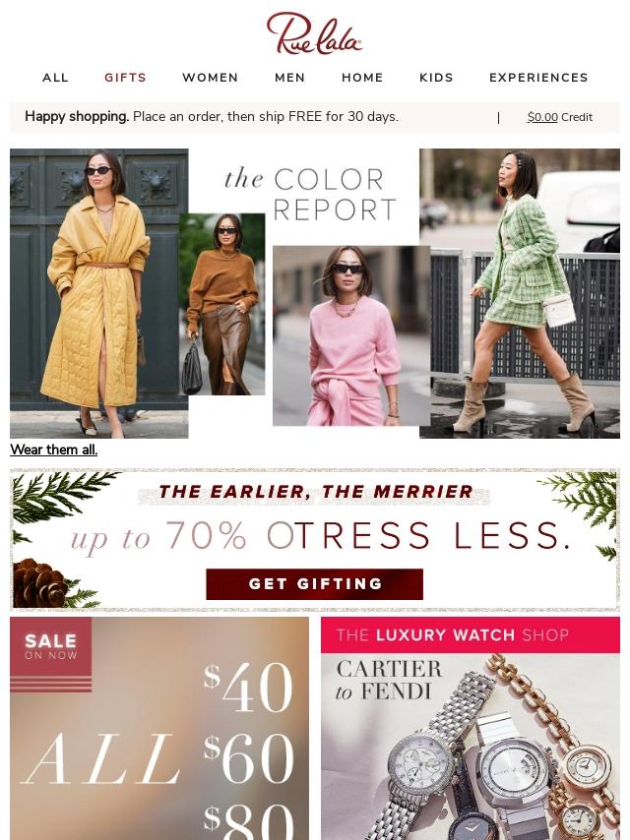Click the Rue La La logo
Screen dimensions: 630x840
(314, 33)
